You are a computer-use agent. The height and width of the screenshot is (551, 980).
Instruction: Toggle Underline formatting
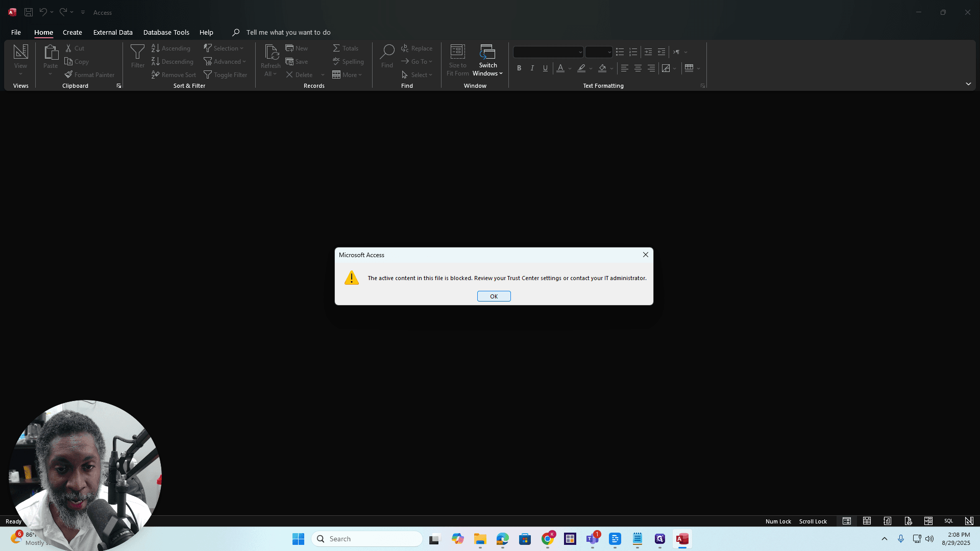pyautogui.click(x=545, y=68)
